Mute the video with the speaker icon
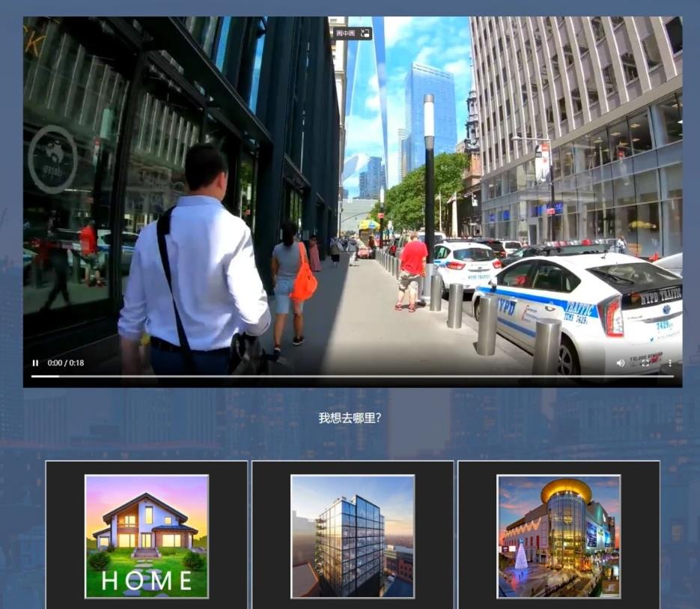The width and height of the screenshot is (700, 609). (621, 363)
